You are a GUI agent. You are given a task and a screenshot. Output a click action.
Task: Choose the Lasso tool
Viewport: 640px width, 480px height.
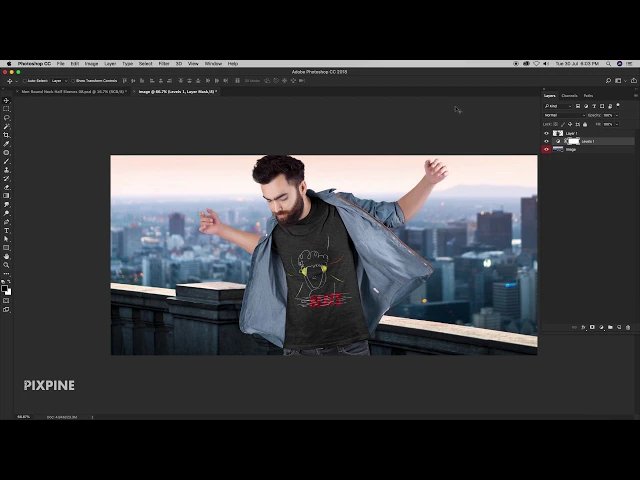click(6, 117)
